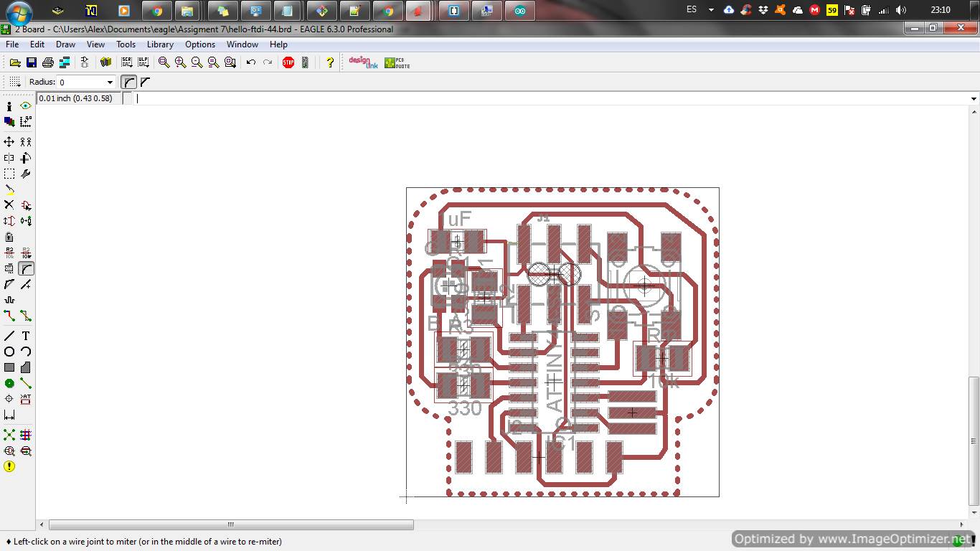Select the Smash tool
The width and height of the screenshot is (980, 551).
point(9,268)
